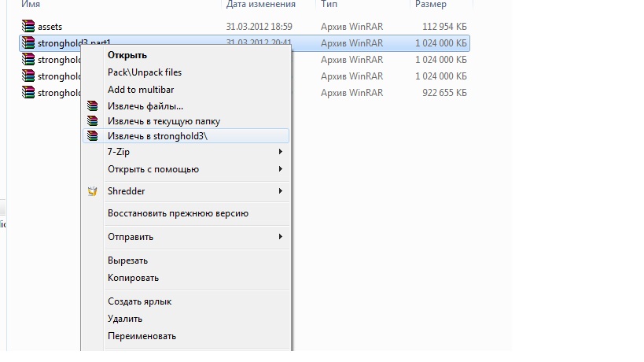Click the stronghold3.part1 archive icon
This screenshot has width=644, height=362.
29,43
